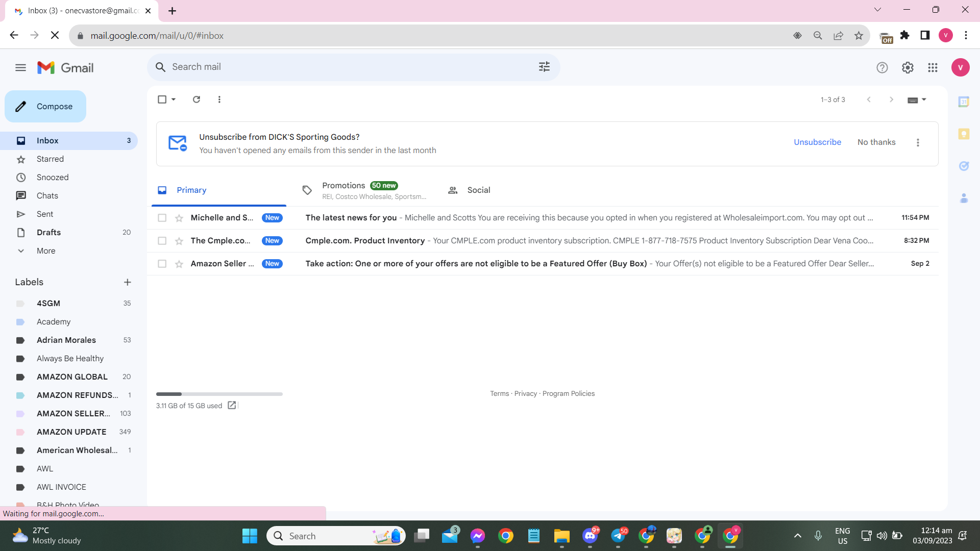The image size is (980, 551).
Task: Open Google Tasks side panel
Action: (x=964, y=166)
